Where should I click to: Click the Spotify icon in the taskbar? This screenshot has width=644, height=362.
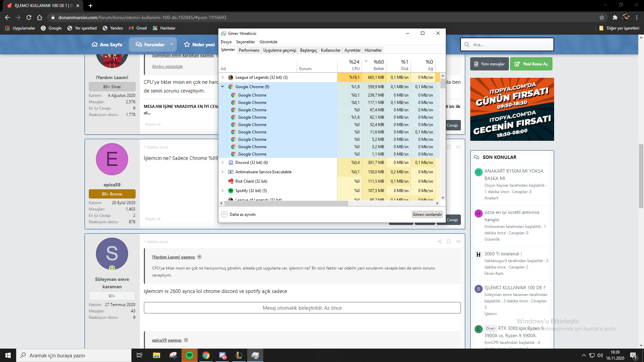pos(190,355)
